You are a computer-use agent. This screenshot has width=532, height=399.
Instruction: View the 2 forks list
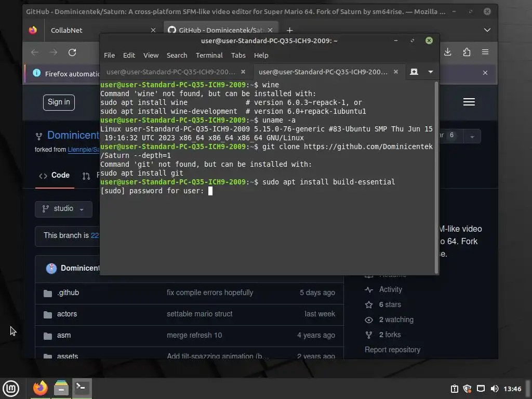click(390, 335)
